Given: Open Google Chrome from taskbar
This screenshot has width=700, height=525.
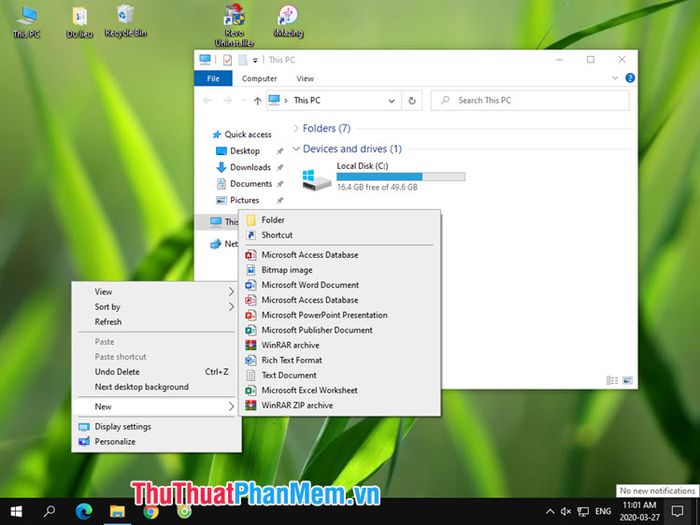Looking at the screenshot, I should (150, 511).
